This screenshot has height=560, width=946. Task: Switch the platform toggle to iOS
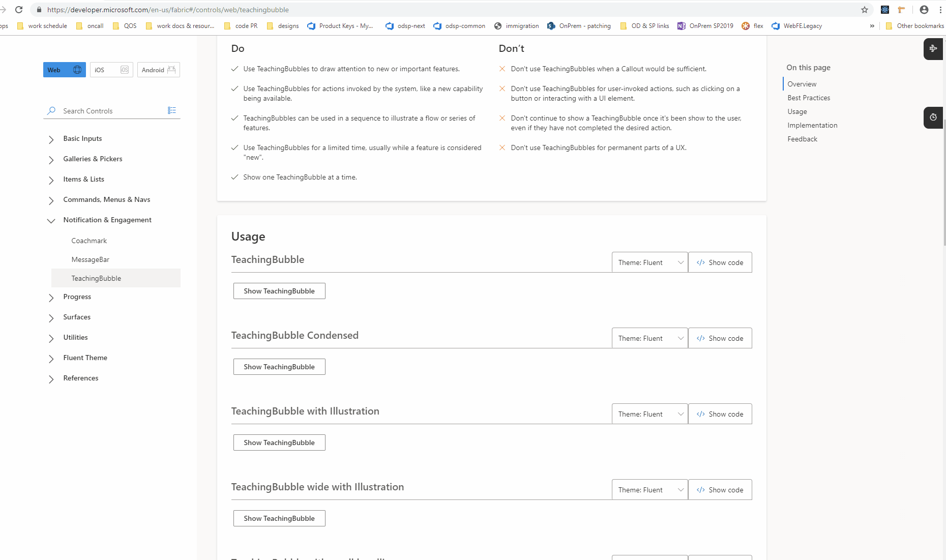click(111, 70)
